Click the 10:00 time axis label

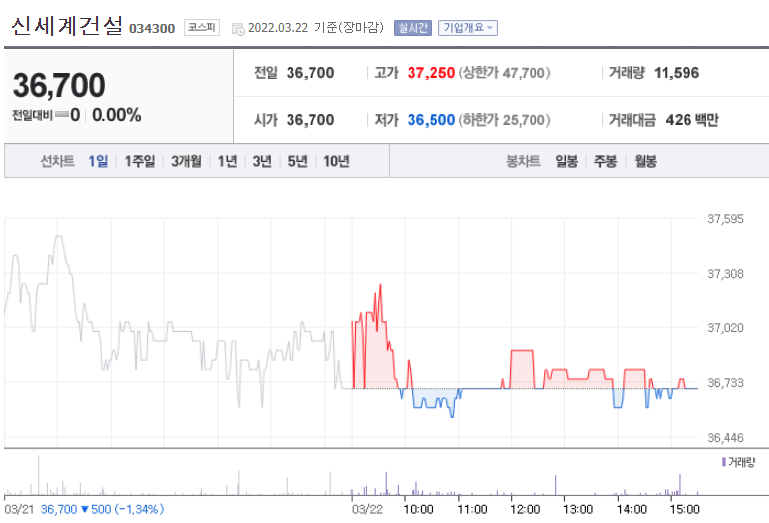click(x=418, y=509)
